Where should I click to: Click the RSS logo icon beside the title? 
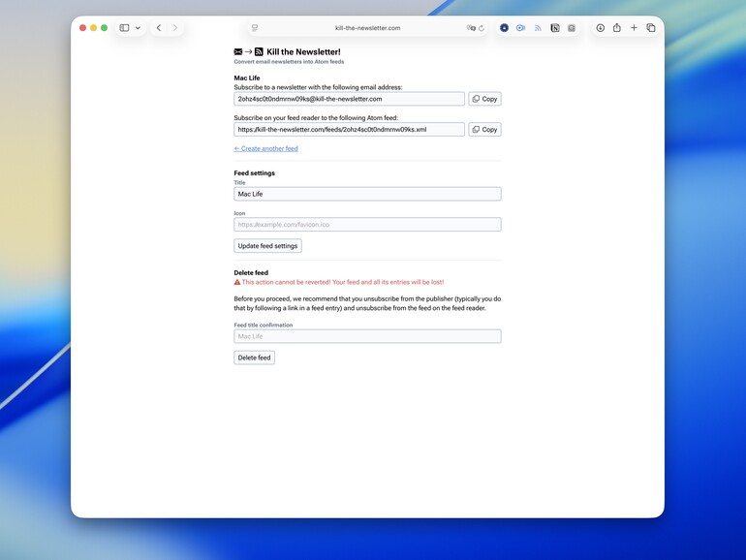(259, 52)
